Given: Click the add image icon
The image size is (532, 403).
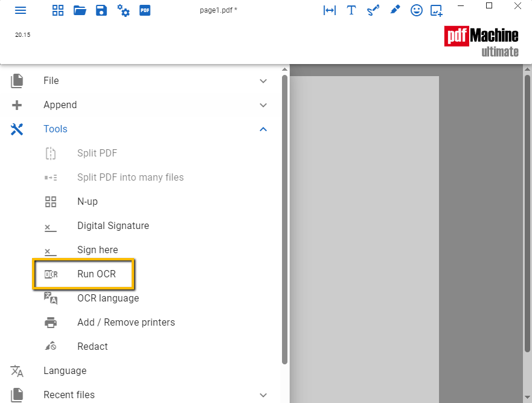Looking at the screenshot, I should pos(437,10).
